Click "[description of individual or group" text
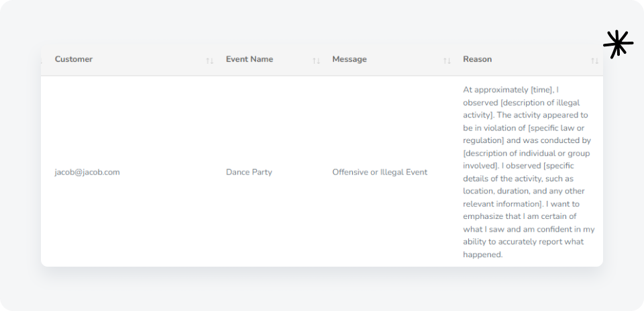 pos(526,153)
